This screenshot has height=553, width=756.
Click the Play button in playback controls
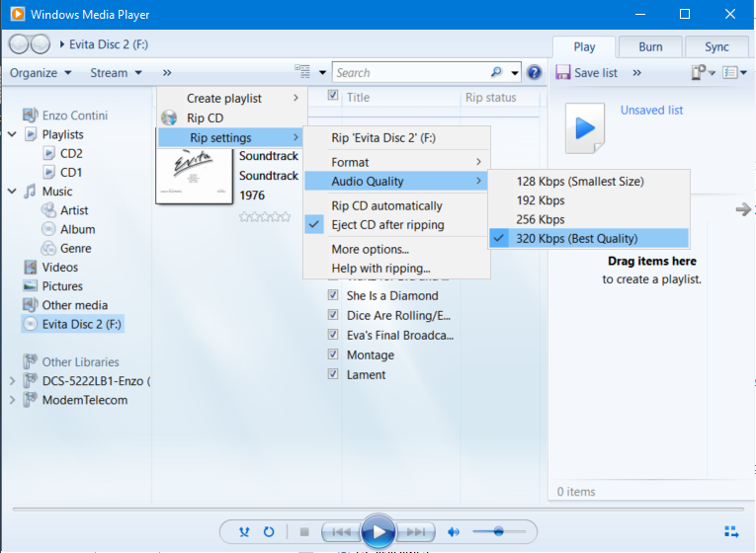378,532
